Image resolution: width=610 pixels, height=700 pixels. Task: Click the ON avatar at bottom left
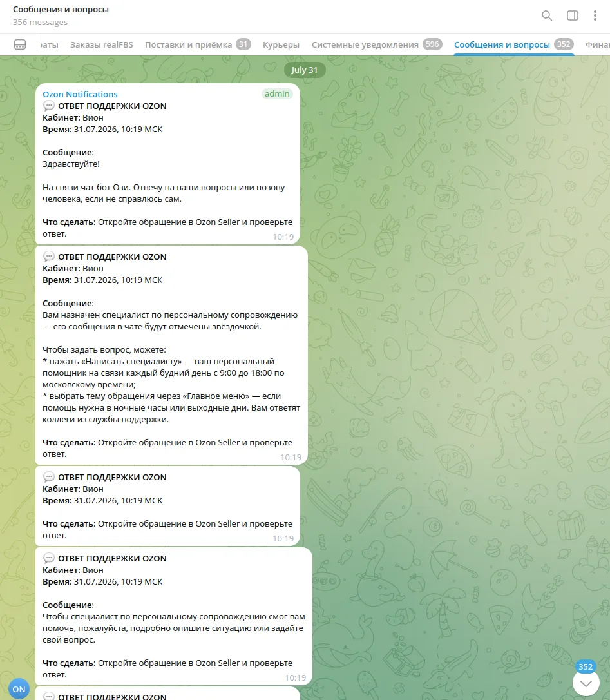pos(19,689)
